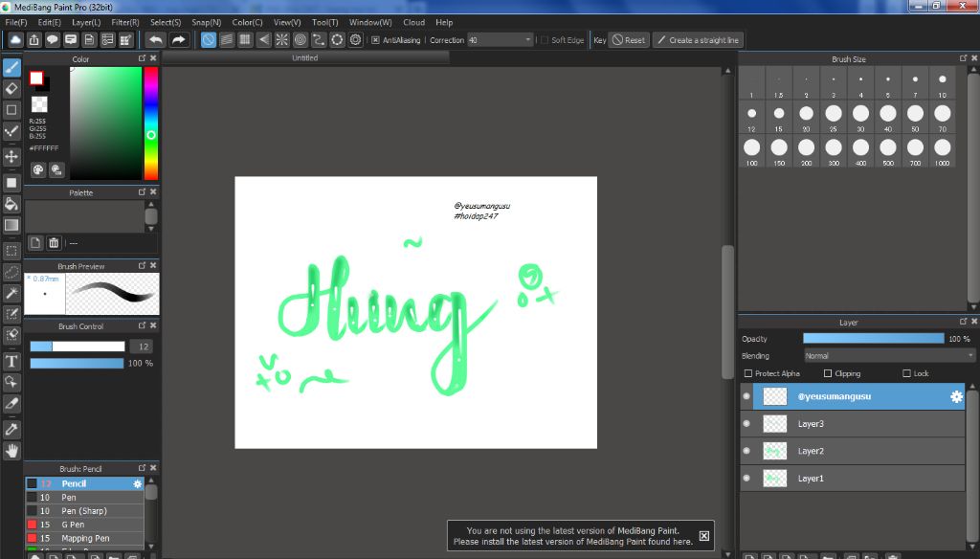This screenshot has width=980, height=559.
Task: Select brush size 1000 preset
Action: [x=943, y=152]
